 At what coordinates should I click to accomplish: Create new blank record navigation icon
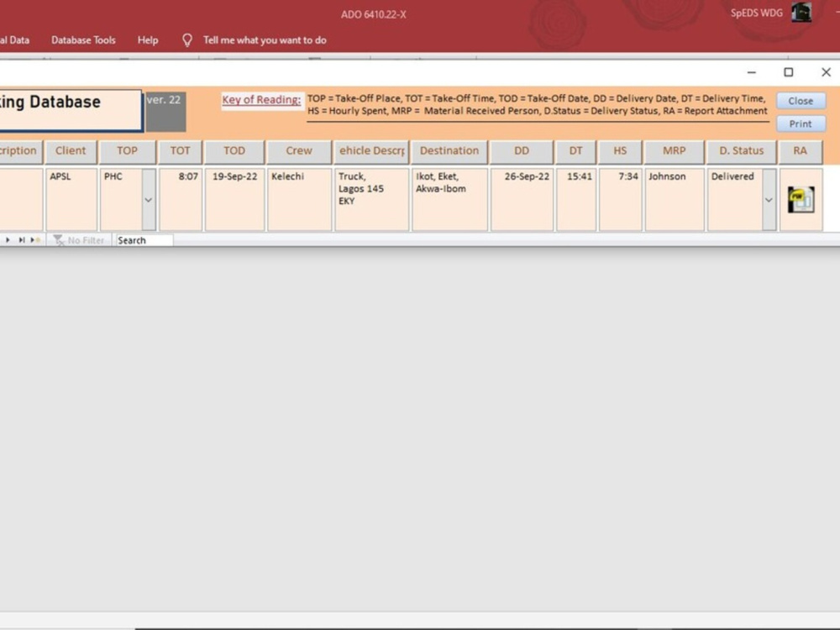point(35,240)
